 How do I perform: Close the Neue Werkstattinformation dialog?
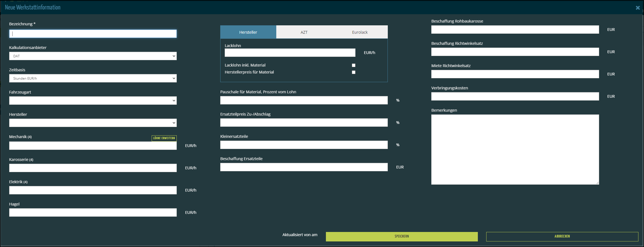tap(638, 8)
